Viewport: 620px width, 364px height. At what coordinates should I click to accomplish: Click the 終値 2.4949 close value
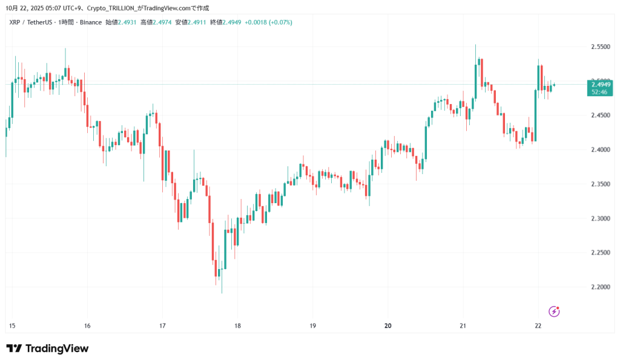[225, 22]
